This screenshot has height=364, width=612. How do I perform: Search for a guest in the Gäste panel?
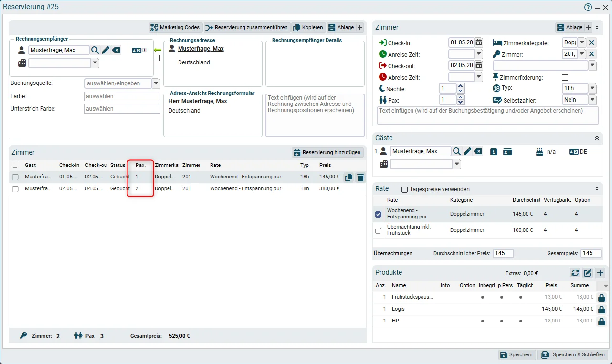(457, 151)
